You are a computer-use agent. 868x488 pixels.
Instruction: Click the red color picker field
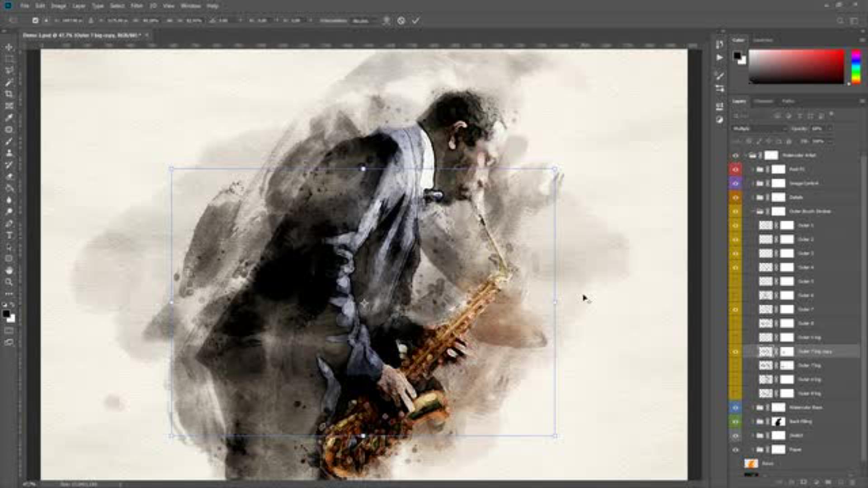(796, 66)
